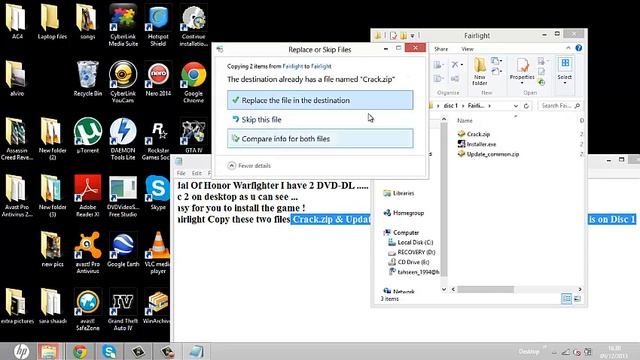The width and height of the screenshot is (640, 360).
Task: Collapse the Fewer details expander
Action: 249,166
